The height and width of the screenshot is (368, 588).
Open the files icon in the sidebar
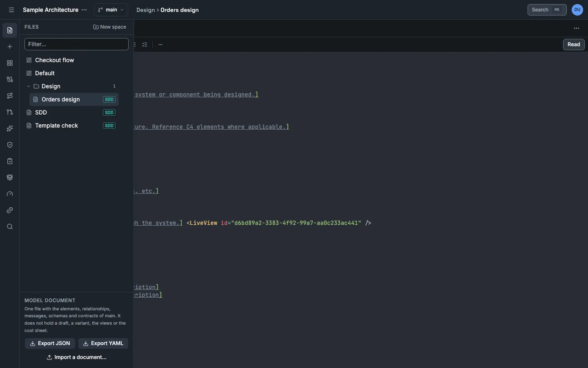(10, 30)
